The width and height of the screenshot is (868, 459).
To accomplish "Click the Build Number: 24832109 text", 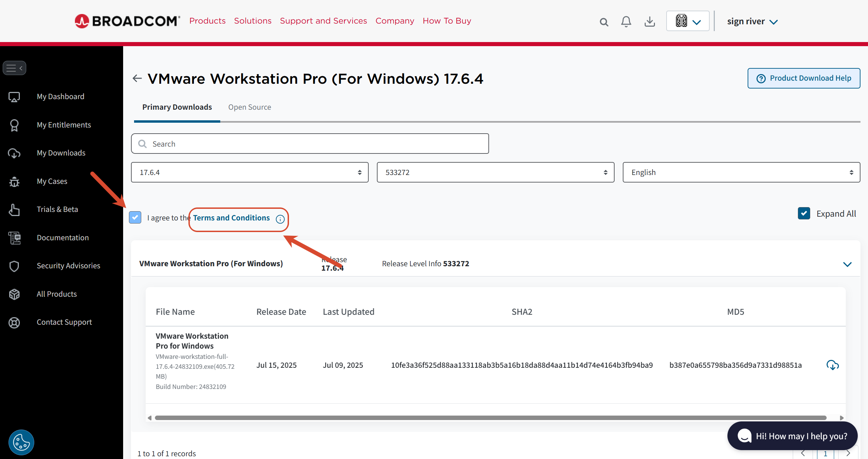I will click(x=191, y=387).
